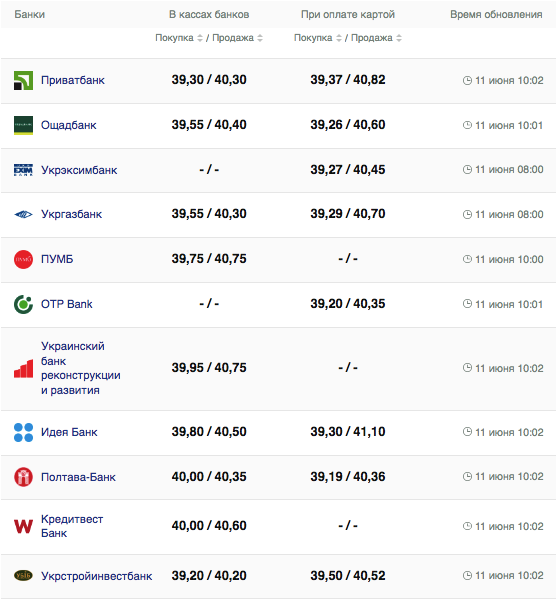Open Украинский банк реконструкции и развития link
This screenshot has height=600, width=560.
[81, 368]
